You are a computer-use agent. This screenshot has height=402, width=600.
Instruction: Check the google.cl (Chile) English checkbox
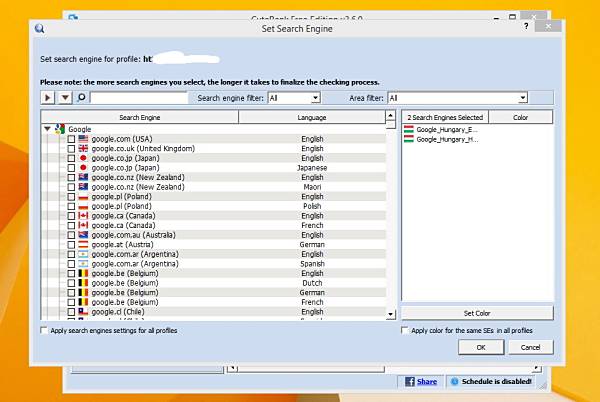click(x=71, y=312)
